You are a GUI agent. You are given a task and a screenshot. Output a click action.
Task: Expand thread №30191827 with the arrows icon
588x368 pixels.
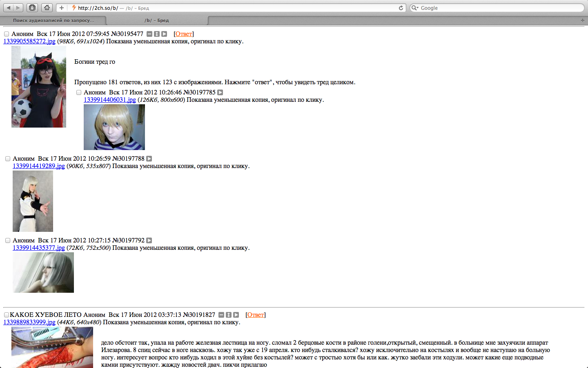229,315
